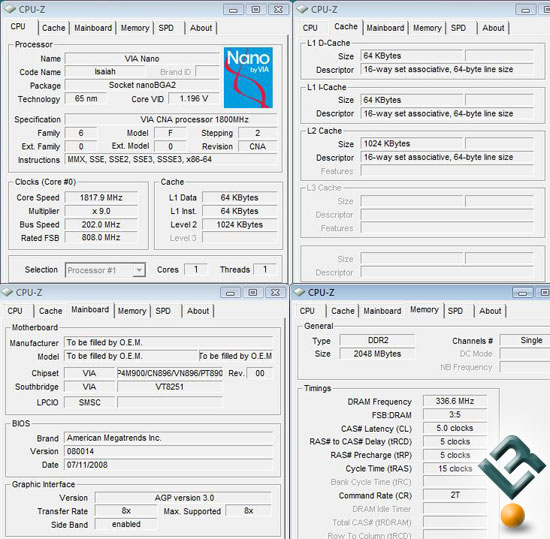Click 'AGP version 3.0' graphic interface field
550x539 pixels.
183,498
